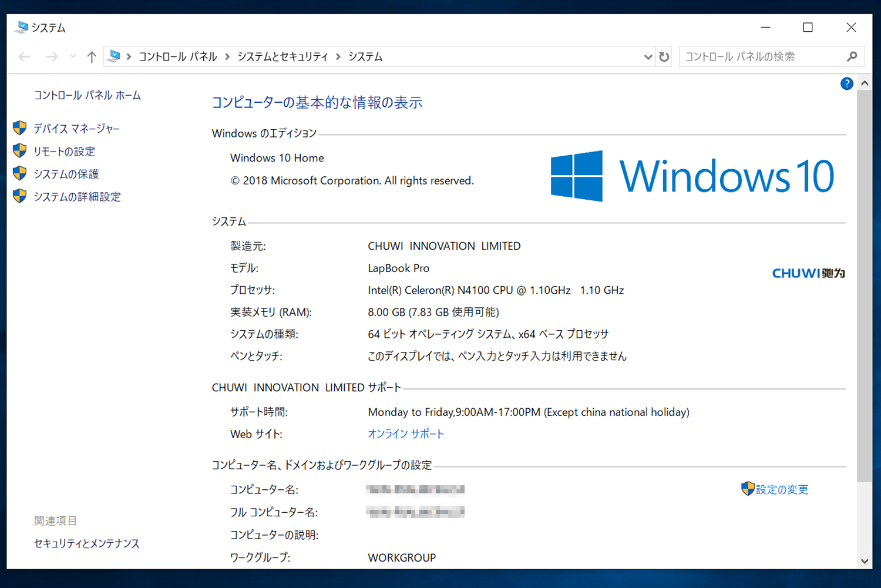Click the Intel(R) Celeron(R) N4100 processor value
This screenshot has height=588, width=881.
(x=496, y=290)
